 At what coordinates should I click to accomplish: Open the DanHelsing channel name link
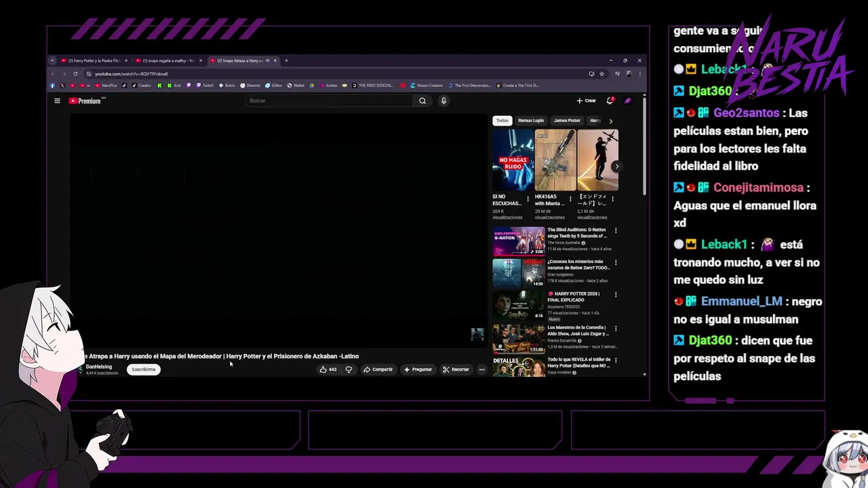tap(99, 367)
